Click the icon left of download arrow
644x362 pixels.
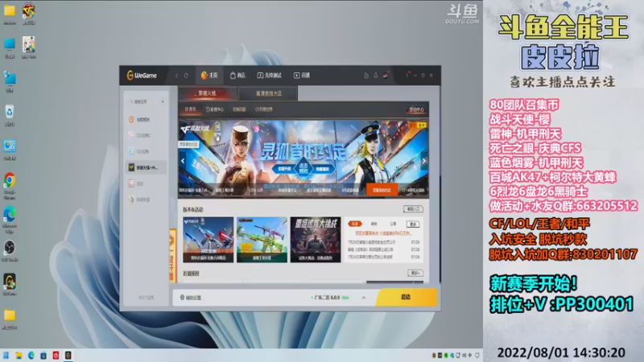click(366, 76)
